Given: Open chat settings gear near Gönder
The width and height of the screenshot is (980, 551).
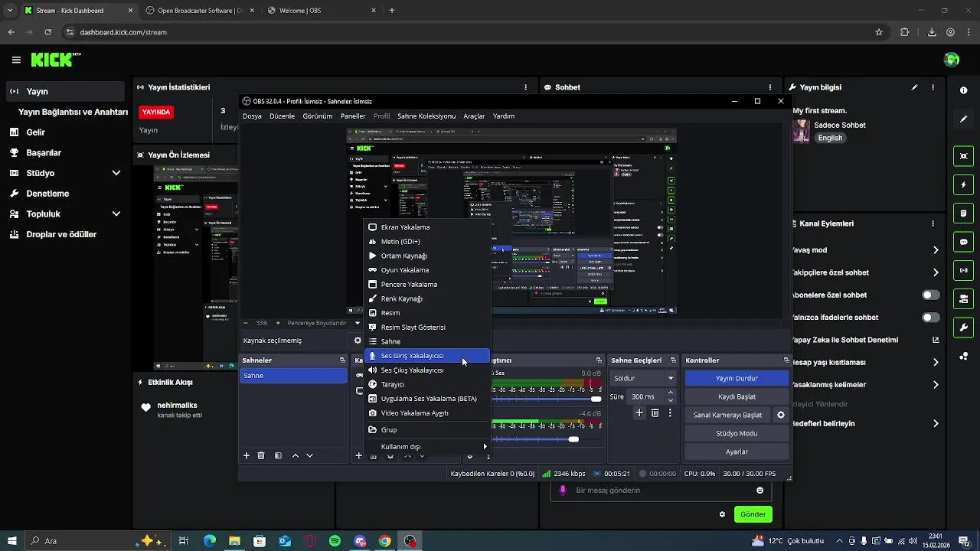Looking at the screenshot, I should tap(722, 514).
